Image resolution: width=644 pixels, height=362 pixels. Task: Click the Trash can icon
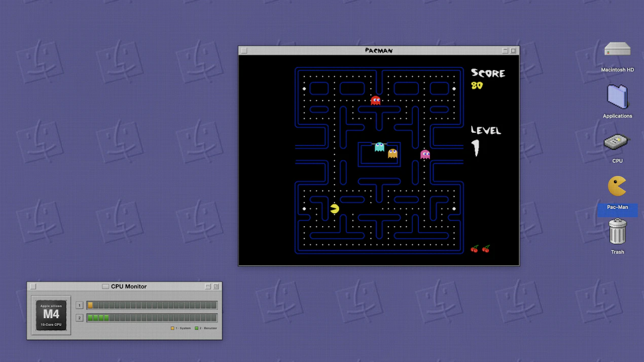coord(617,232)
